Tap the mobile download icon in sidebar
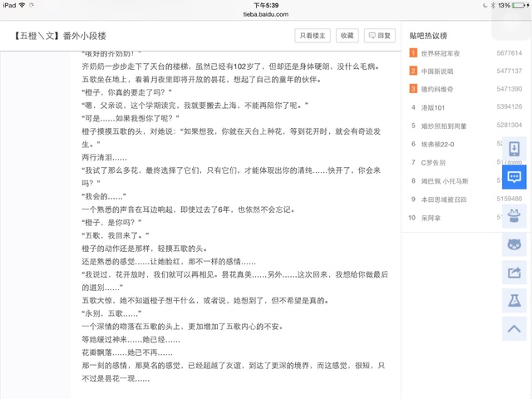The height and width of the screenshot is (399, 532). tap(514, 149)
